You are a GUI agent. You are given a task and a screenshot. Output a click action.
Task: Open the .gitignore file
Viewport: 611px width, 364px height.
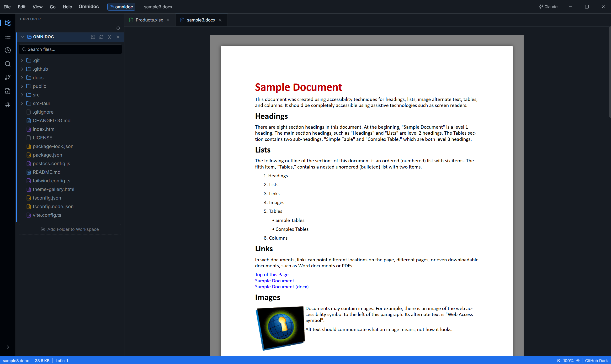[x=70, y=112]
